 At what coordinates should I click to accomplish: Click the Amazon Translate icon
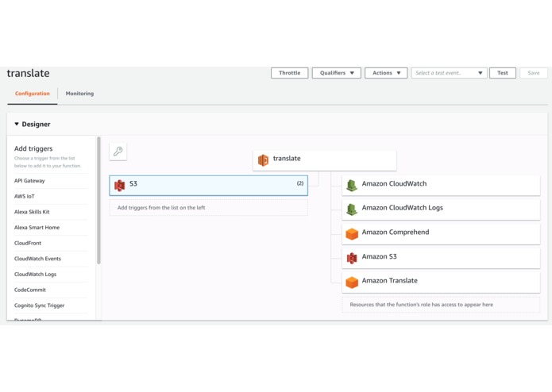pyautogui.click(x=352, y=282)
